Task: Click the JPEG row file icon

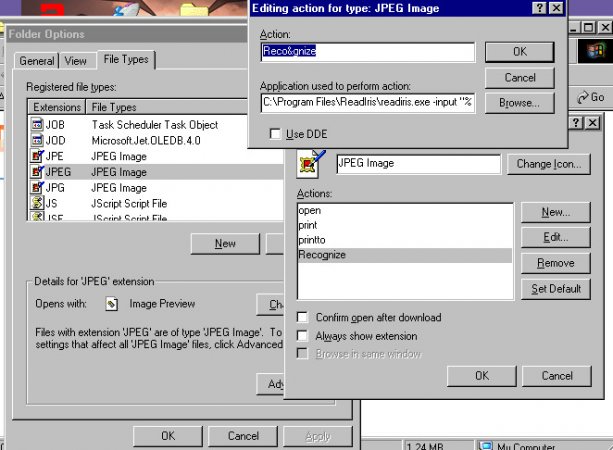Action: [37, 172]
